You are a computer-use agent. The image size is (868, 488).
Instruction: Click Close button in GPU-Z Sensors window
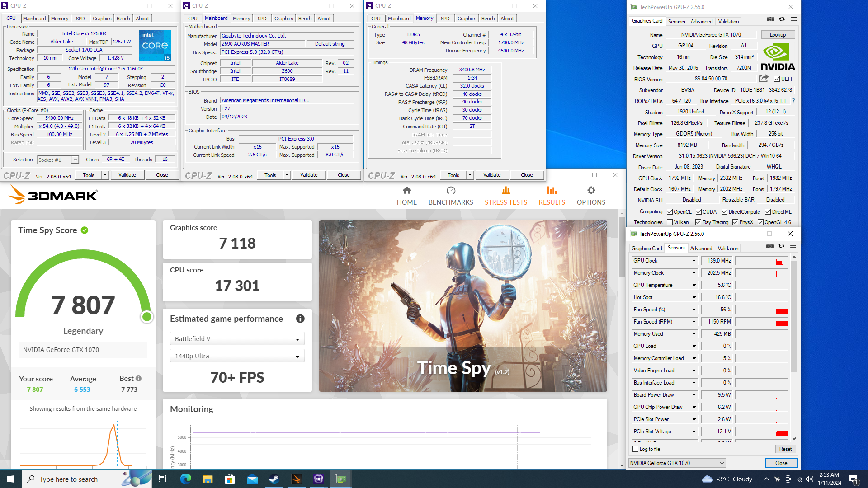click(x=781, y=463)
